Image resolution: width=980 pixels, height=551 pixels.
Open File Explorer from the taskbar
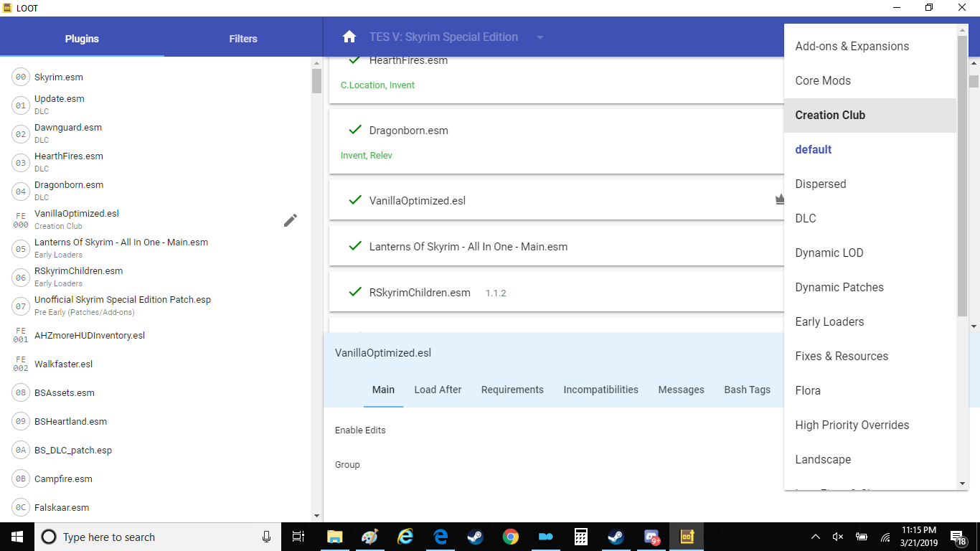coord(335,537)
